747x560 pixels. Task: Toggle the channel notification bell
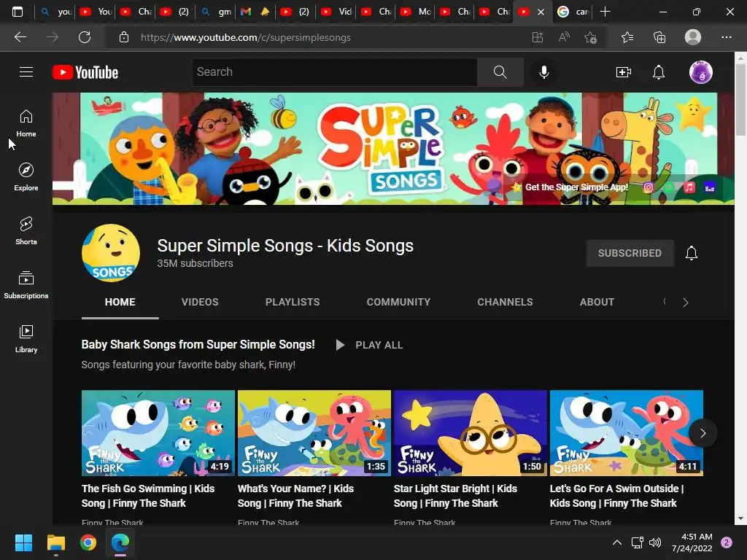click(x=692, y=253)
